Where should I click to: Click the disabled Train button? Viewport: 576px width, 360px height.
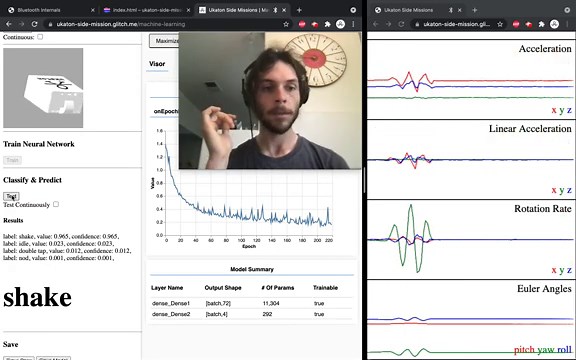[x=12, y=160]
